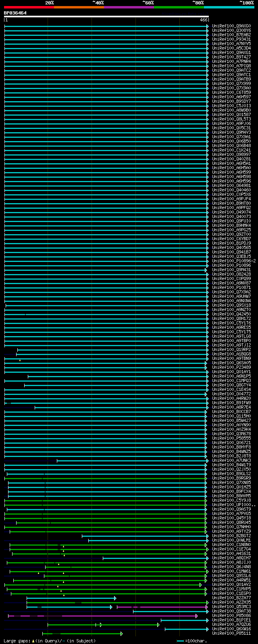
Task: Click query end position 466
Action: 204,20
